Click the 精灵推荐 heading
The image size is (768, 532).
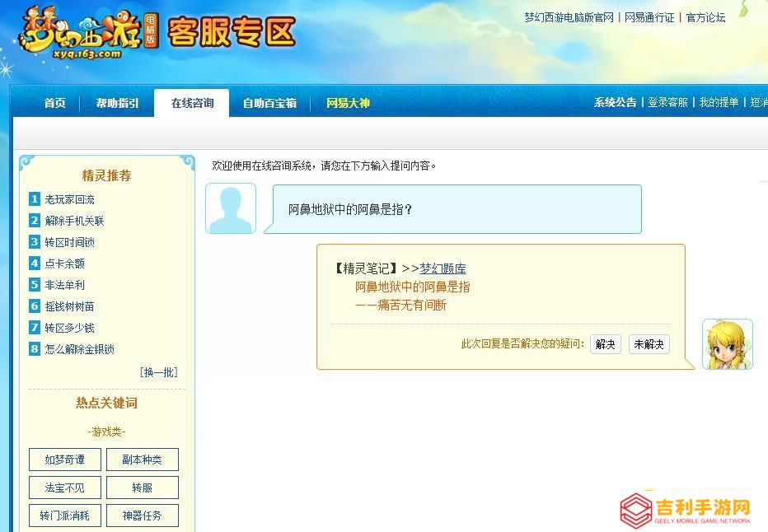pos(106,175)
